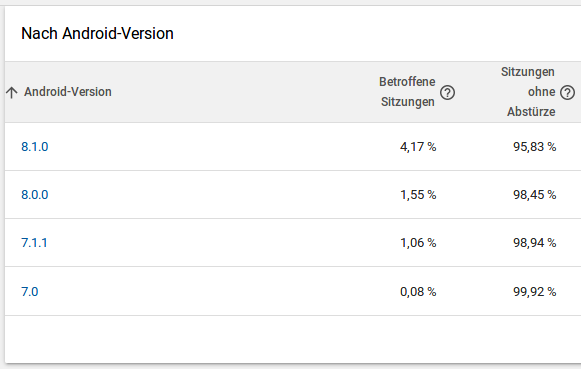Open Android version 8.0.0 link
The width and height of the screenshot is (581, 369).
click(34, 195)
